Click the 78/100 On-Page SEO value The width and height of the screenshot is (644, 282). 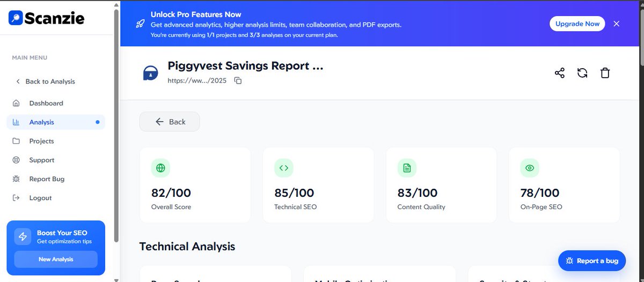pos(540,193)
